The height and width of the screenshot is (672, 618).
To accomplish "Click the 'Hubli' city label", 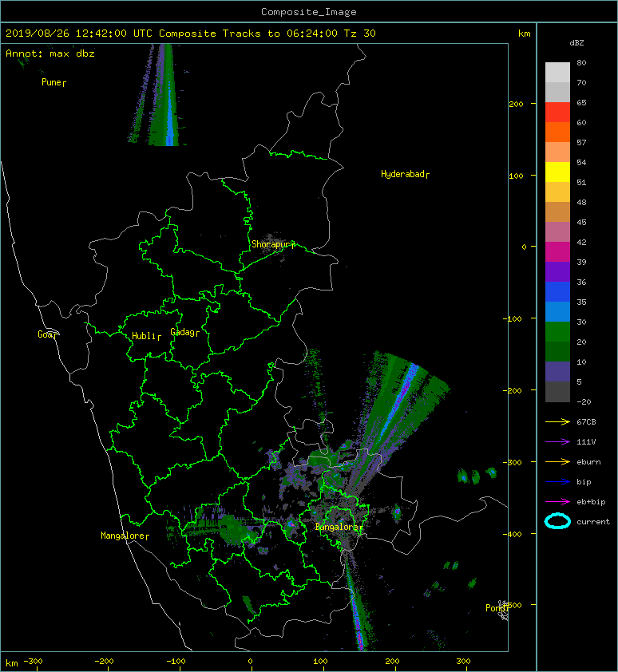I will 144,336.
